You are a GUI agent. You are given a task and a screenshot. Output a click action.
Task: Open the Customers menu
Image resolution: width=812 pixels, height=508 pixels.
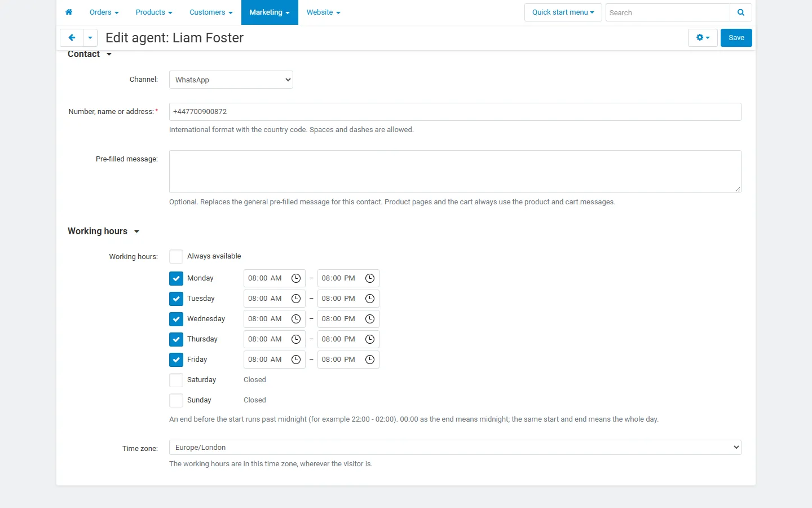(211, 12)
